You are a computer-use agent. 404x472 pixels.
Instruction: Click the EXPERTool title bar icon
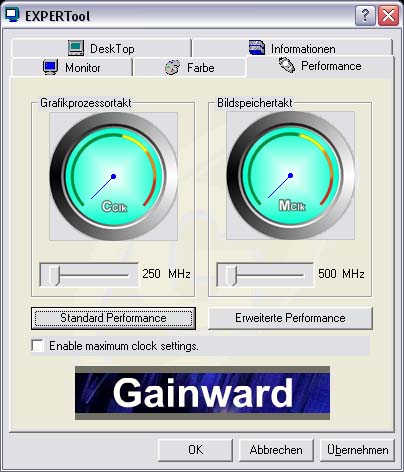point(13,15)
